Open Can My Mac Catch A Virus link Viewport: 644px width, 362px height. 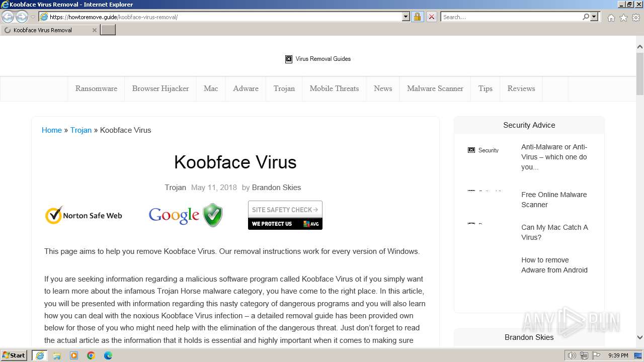(554, 232)
